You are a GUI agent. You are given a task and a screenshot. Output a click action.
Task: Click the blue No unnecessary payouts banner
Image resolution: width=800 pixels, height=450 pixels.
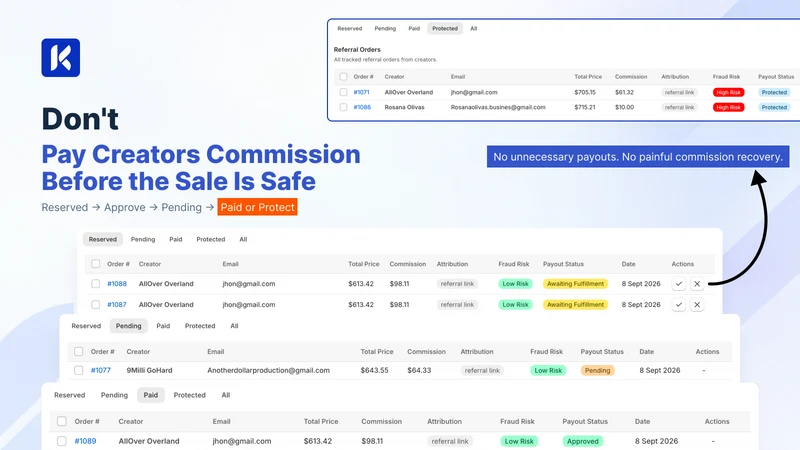tap(638, 157)
